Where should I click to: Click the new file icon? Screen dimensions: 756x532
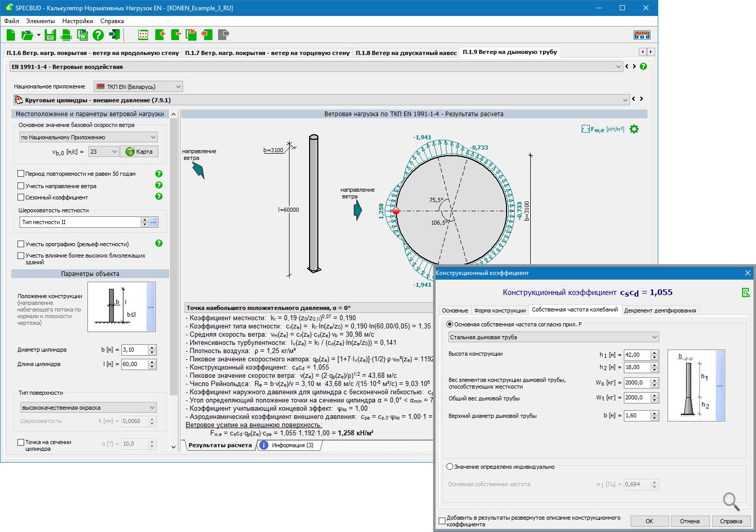point(11,35)
